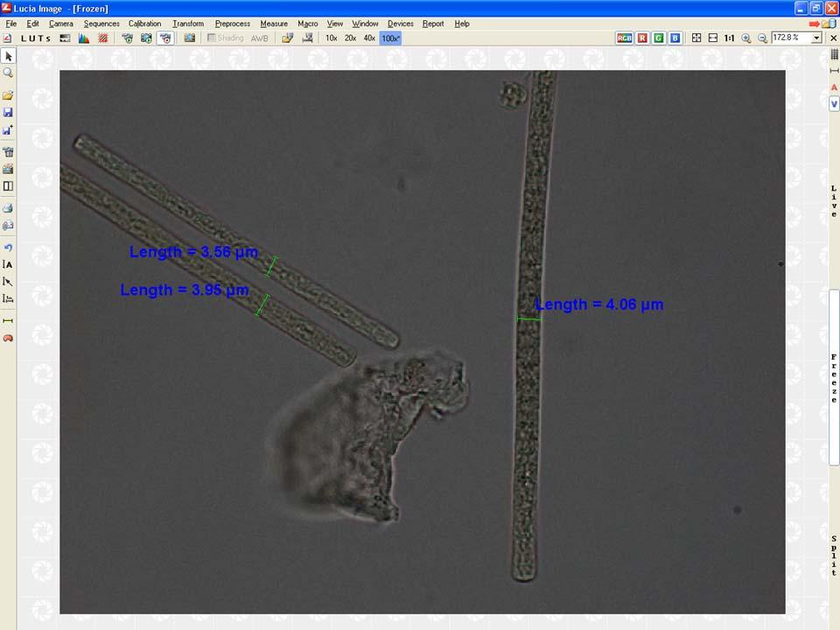The width and height of the screenshot is (840, 630).
Task: Select the pointer arrow tool
Action: (8, 56)
